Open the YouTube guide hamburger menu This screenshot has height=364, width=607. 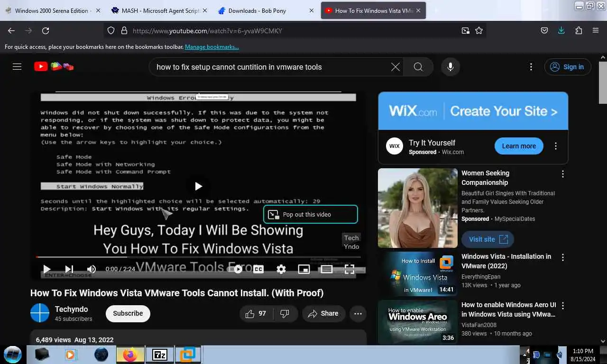point(17,67)
